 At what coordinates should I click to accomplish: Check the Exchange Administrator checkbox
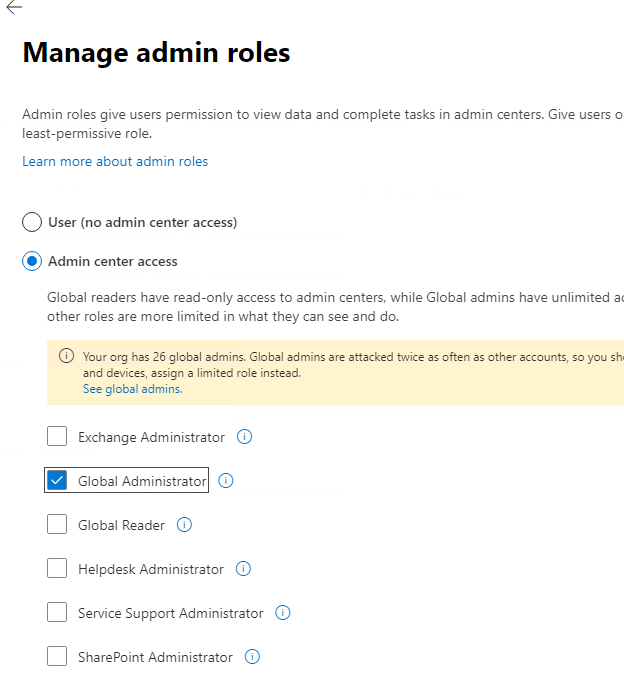tap(57, 437)
